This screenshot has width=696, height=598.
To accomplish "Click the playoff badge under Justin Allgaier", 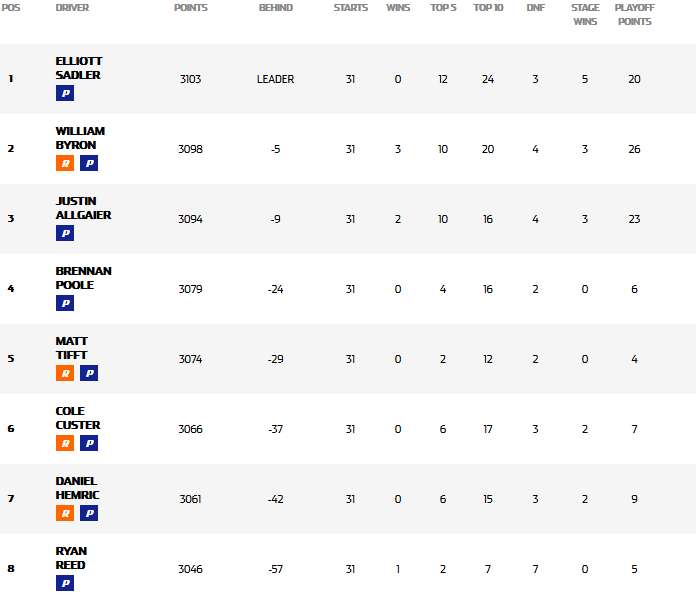I will click(65, 233).
